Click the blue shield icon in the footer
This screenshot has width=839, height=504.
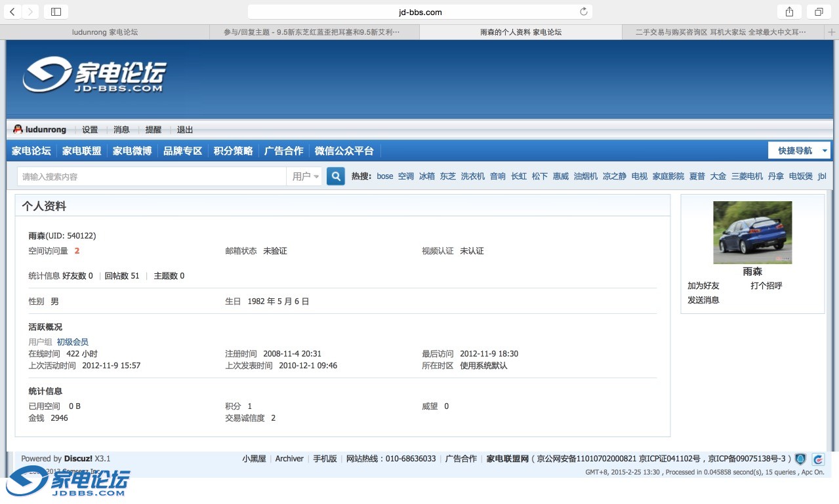tap(800, 459)
